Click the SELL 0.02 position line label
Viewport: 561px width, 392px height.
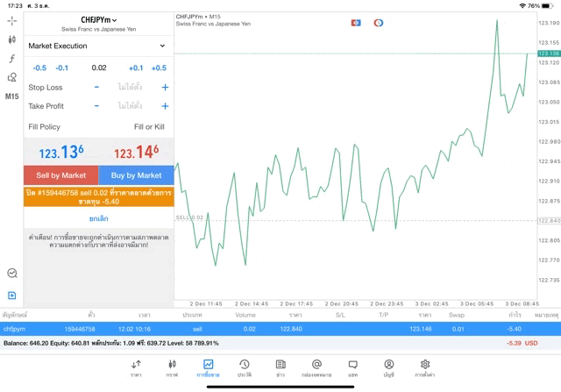pos(189,217)
